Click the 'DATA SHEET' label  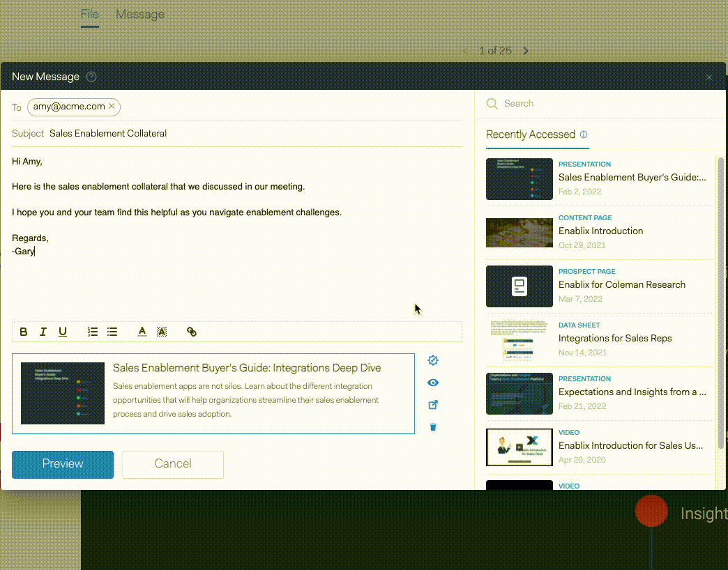tap(579, 325)
